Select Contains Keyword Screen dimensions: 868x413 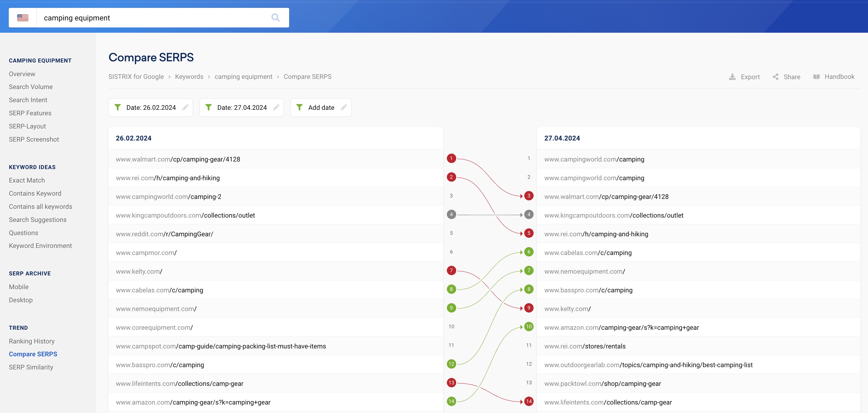pyautogui.click(x=35, y=193)
